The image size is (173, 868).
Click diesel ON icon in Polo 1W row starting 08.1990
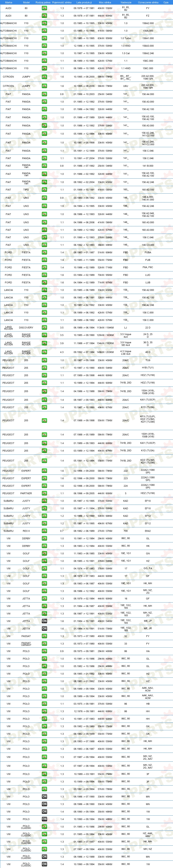44,812
